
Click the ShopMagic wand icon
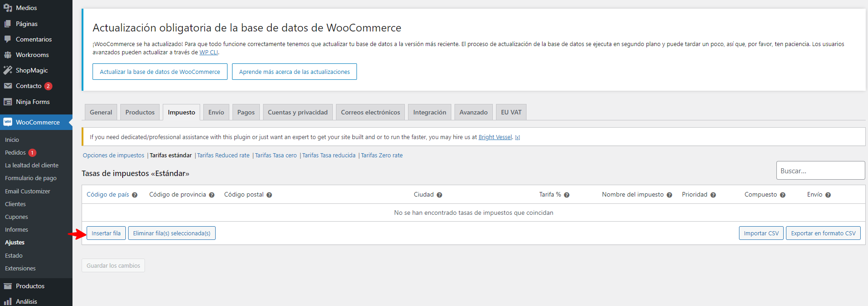8,70
